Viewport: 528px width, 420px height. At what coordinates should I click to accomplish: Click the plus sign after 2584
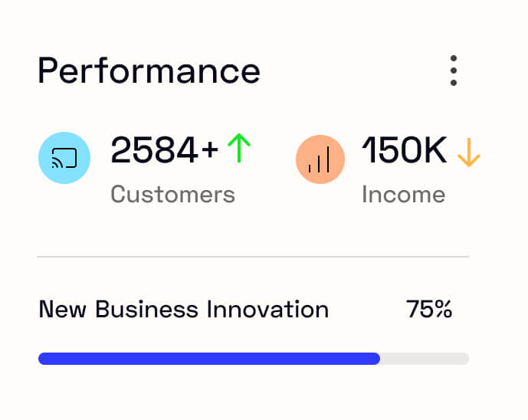(x=210, y=149)
